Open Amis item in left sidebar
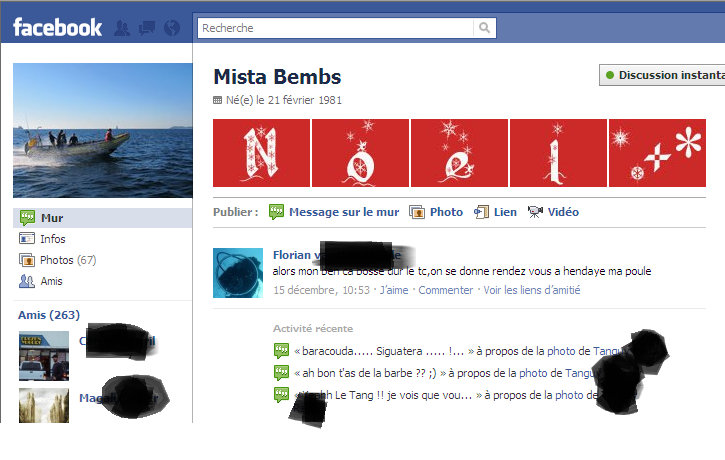This screenshot has width=725, height=460. pos(52,281)
